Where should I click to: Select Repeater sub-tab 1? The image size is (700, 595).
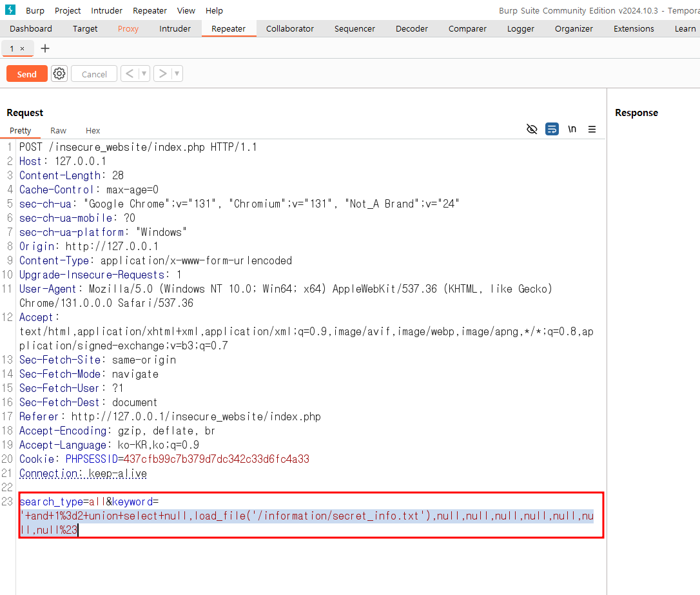(x=12, y=48)
